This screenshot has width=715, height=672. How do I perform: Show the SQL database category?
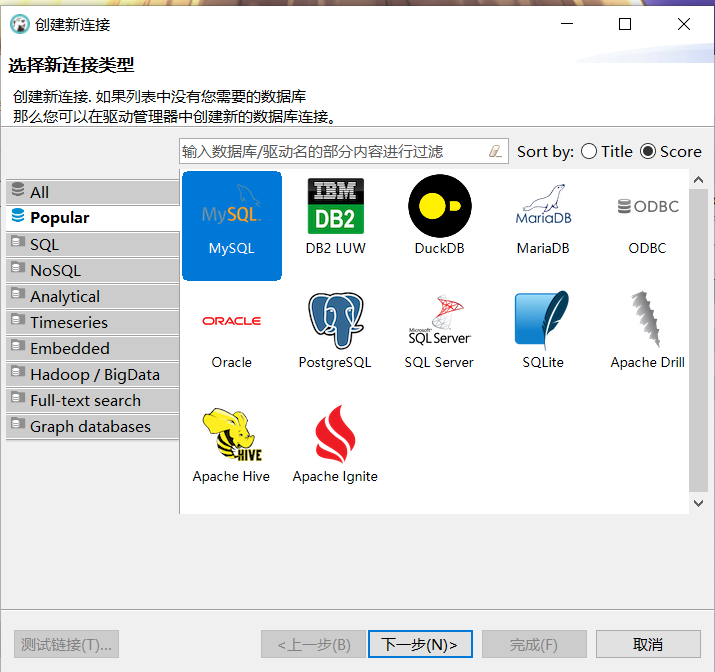click(x=93, y=244)
